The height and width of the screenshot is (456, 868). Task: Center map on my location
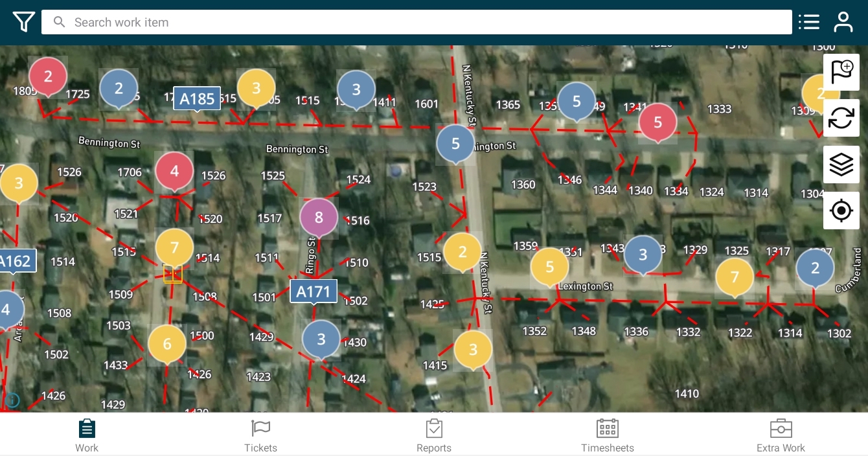[841, 211]
